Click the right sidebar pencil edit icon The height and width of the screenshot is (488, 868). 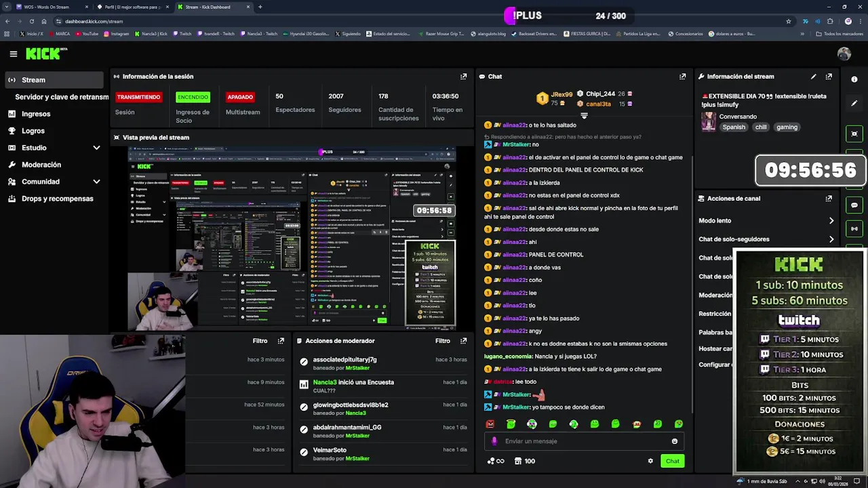854,103
